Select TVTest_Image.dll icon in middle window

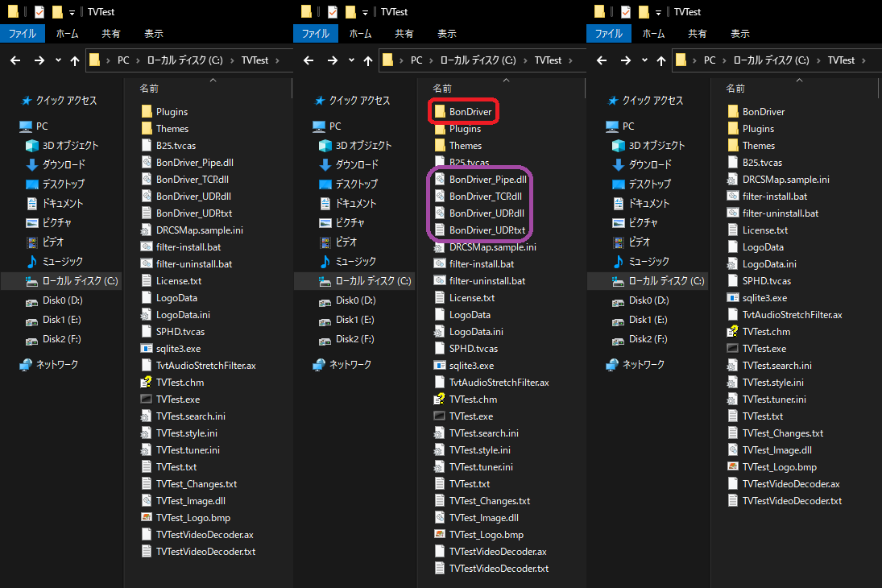coord(440,517)
